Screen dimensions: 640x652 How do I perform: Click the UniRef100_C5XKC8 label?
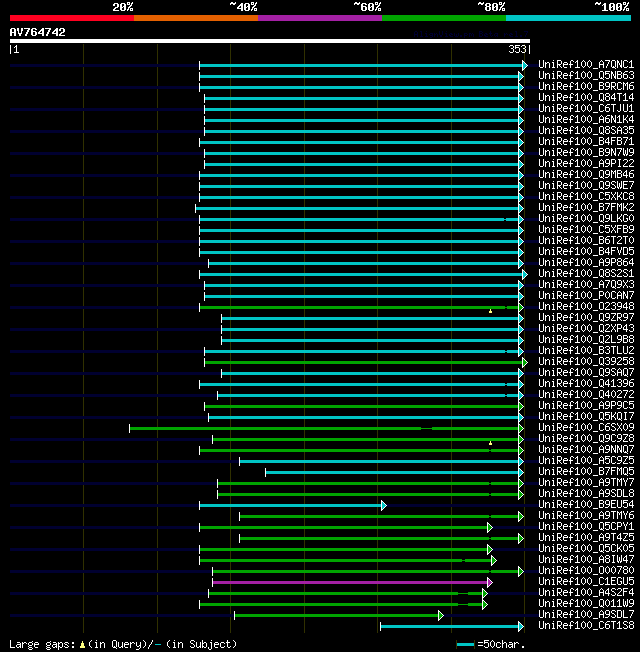[586, 196]
